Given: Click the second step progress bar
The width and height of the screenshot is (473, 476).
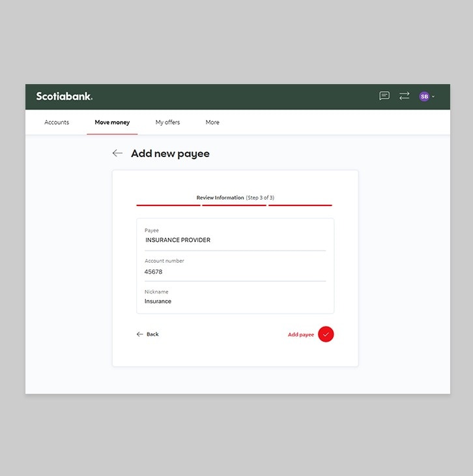Looking at the screenshot, I should point(235,205).
